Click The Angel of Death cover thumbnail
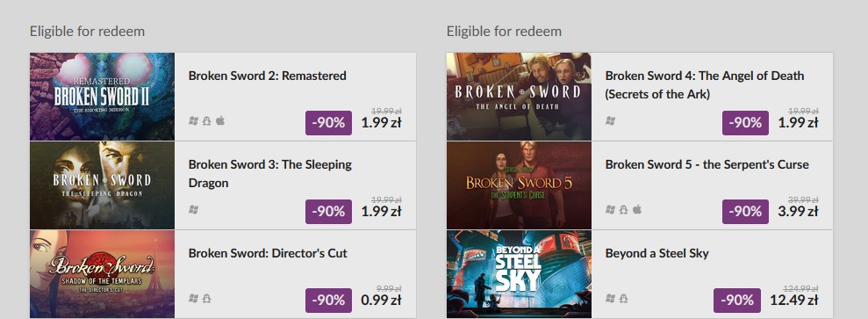Viewport: 868px width, 319px height. (519, 97)
